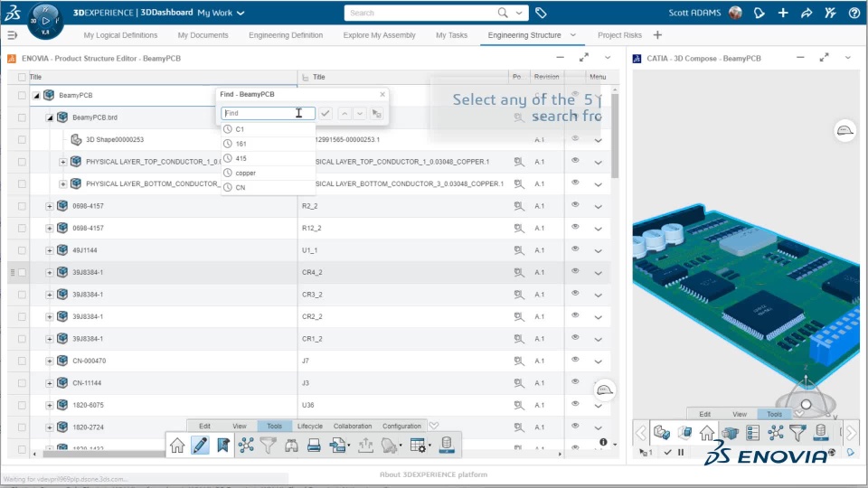Expand the 49J1144 tree node
This screenshot has height=488, width=868.
click(x=49, y=250)
